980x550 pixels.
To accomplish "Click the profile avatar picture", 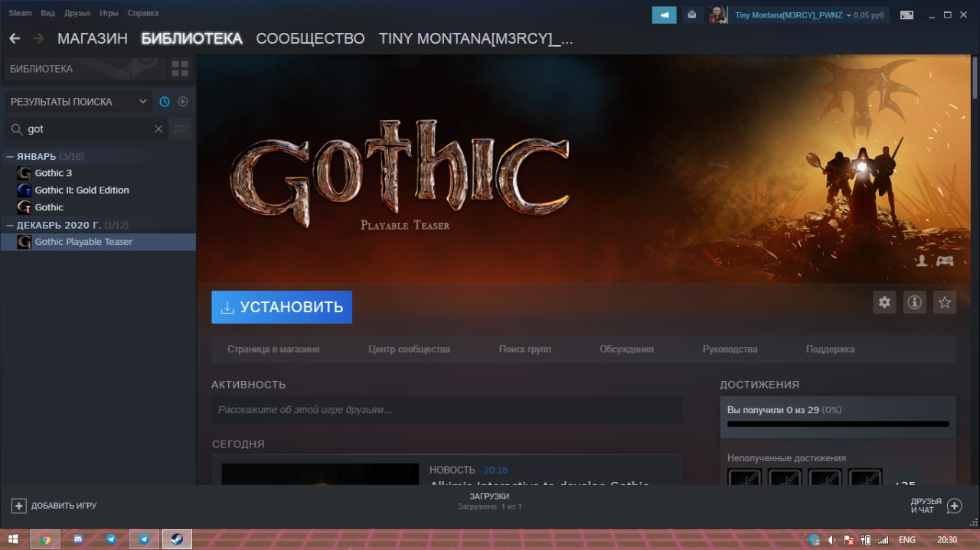I will (x=718, y=15).
